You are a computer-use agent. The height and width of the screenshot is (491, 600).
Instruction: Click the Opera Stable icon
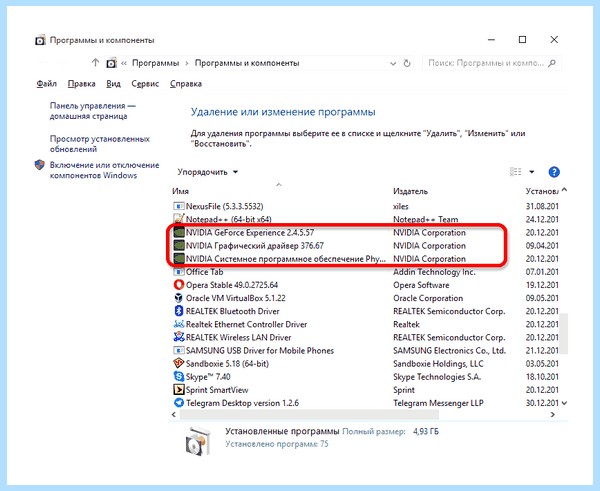[178, 285]
